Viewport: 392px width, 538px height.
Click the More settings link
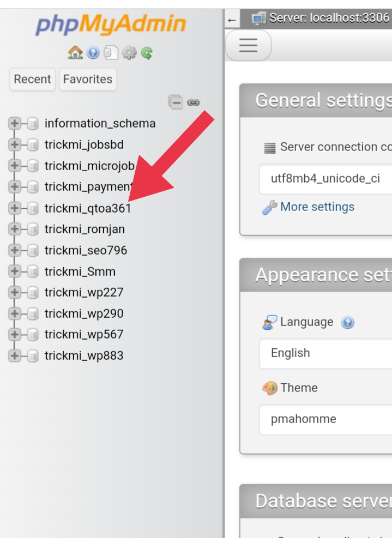click(x=317, y=207)
